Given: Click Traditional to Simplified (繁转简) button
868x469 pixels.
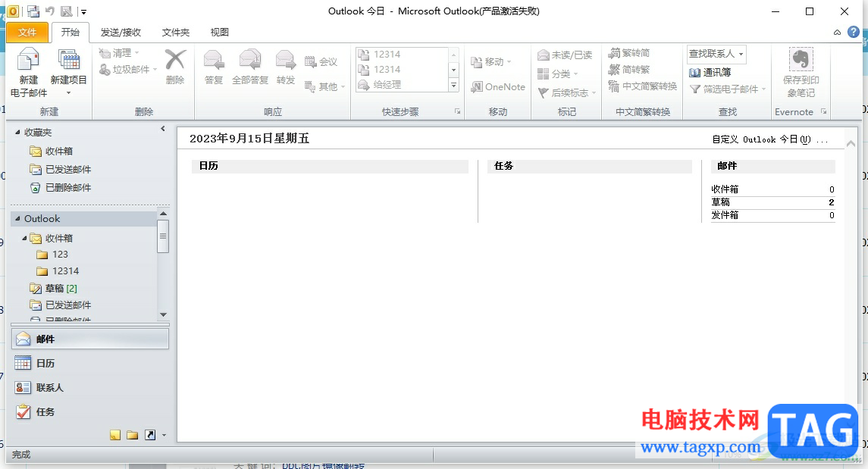Looking at the screenshot, I should [629, 53].
